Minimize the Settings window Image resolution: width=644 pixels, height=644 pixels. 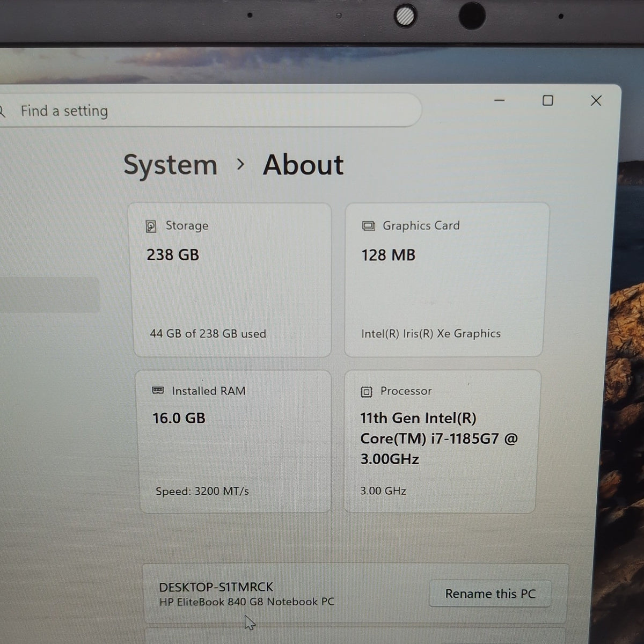(x=500, y=100)
